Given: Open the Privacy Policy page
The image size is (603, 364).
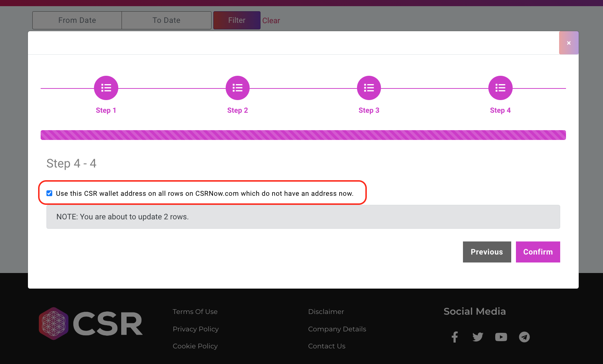Looking at the screenshot, I should [x=196, y=329].
